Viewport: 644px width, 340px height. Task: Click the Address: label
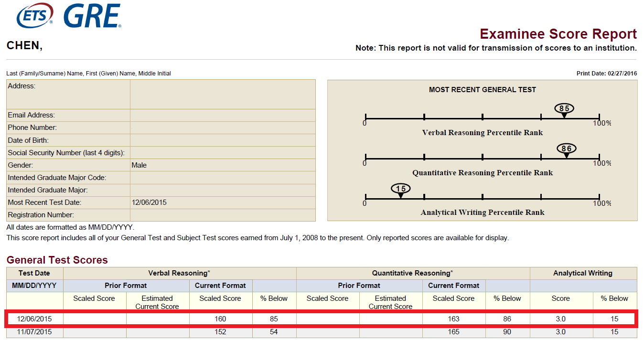click(21, 86)
